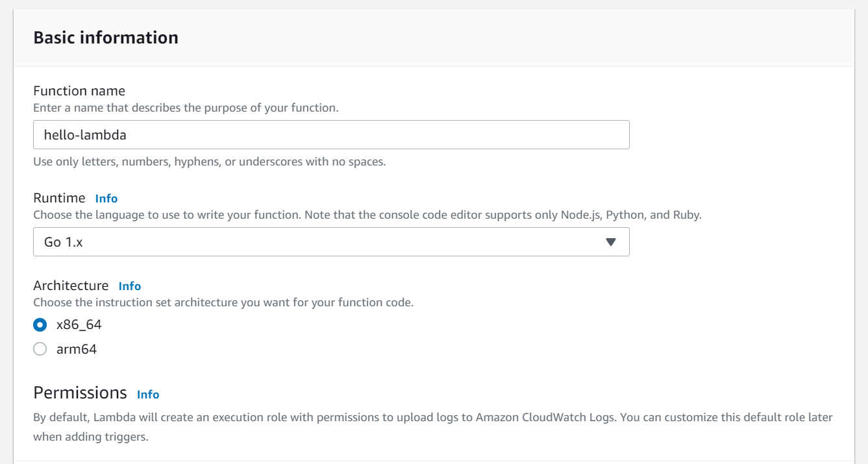Viewport: 868px width, 464px height.
Task: Click the CloudWatch Logs permissions description
Action: (x=432, y=417)
